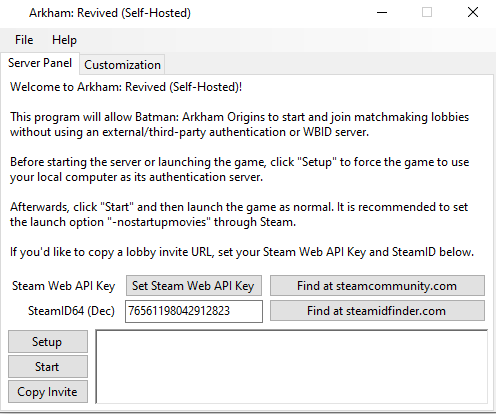Open Find at steamidfinder.com link button
The height and width of the screenshot is (414, 496).
point(377,311)
